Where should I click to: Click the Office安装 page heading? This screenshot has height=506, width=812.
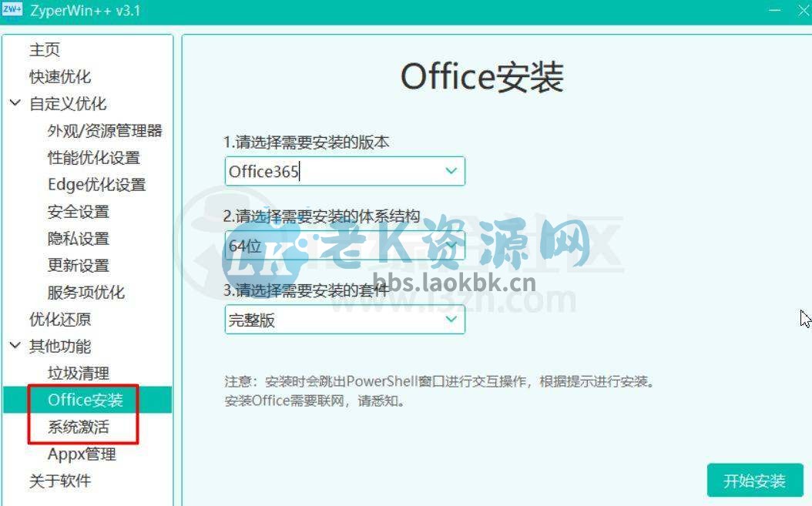pyautogui.click(x=482, y=78)
